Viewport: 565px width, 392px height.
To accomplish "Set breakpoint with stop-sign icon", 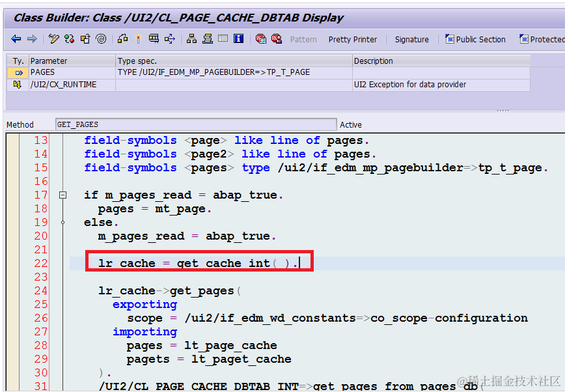I will click(260, 39).
